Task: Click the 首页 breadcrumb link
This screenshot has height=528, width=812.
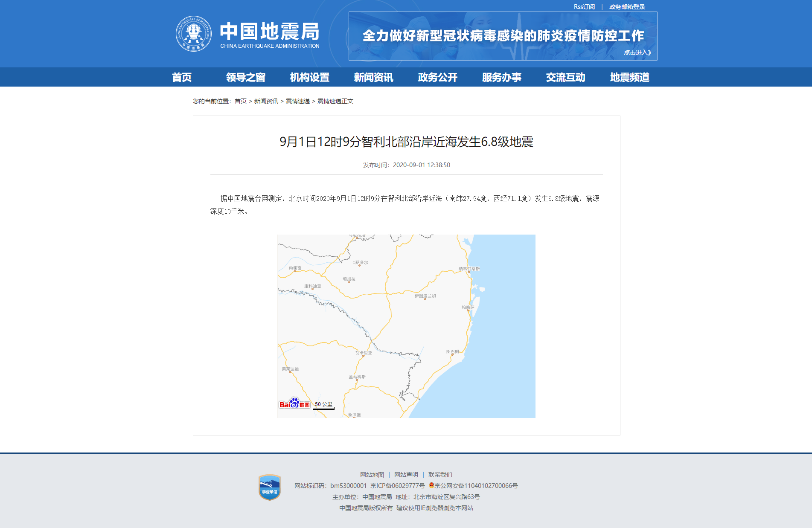Action: [x=240, y=102]
